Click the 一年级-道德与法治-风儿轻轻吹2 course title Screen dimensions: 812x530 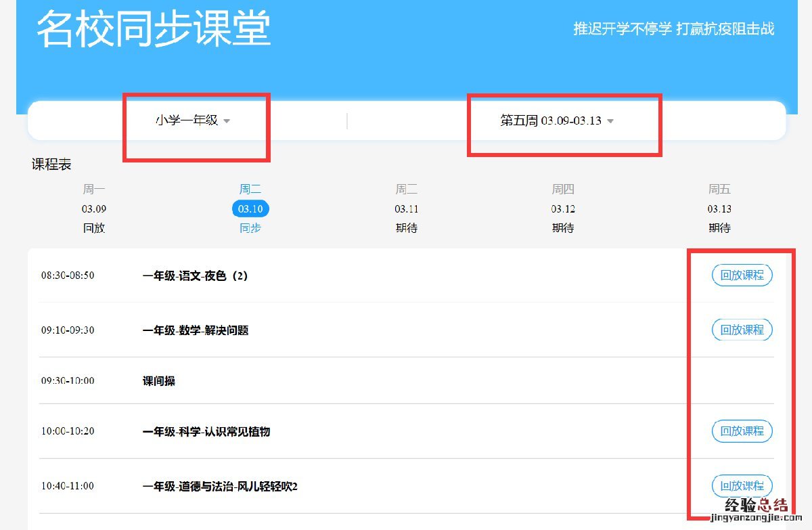pos(220,487)
